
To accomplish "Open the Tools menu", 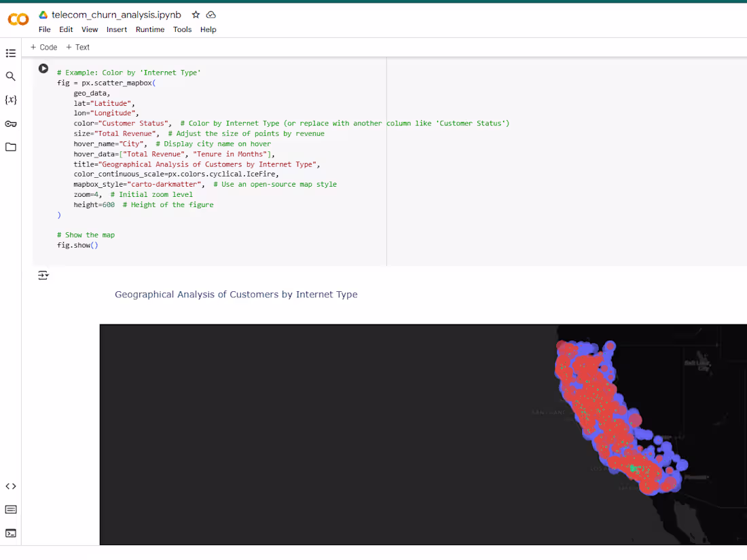I will pos(183,29).
